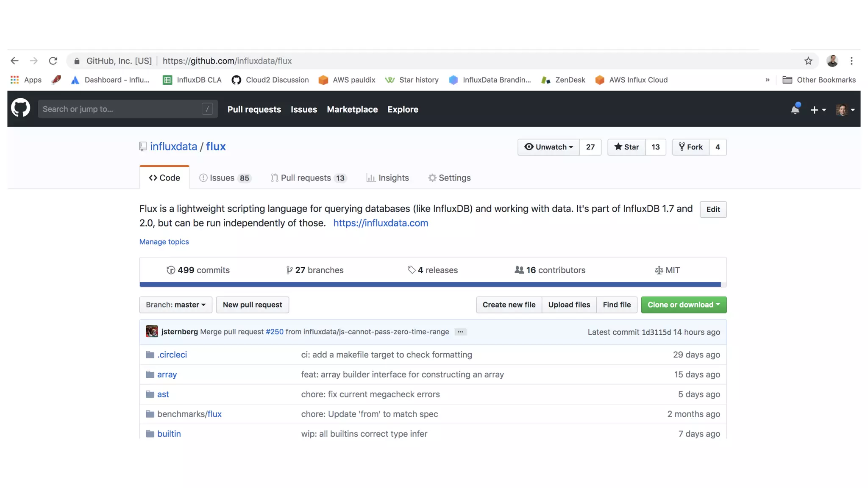This screenshot has width=868, height=488.
Task: Click jsternberg's avatar thumbnail
Action: pos(152,332)
